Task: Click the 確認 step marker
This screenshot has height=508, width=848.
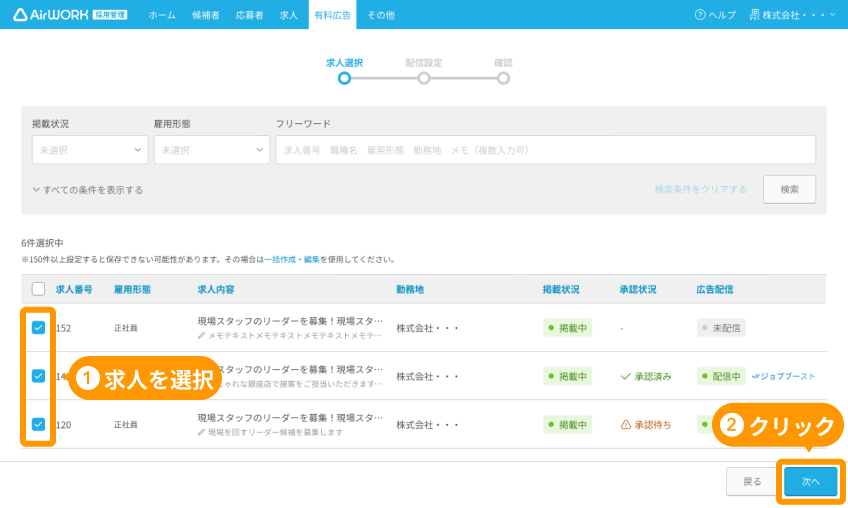Action: [x=504, y=78]
